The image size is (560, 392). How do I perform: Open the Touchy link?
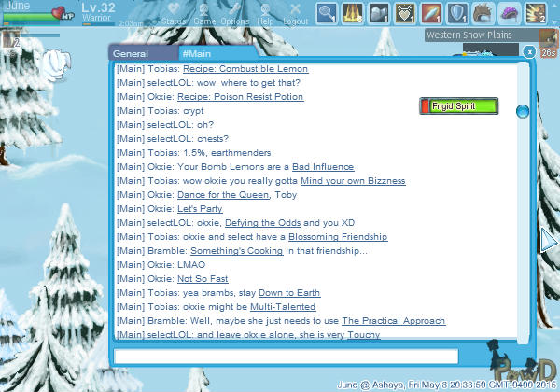pyautogui.click(x=364, y=334)
